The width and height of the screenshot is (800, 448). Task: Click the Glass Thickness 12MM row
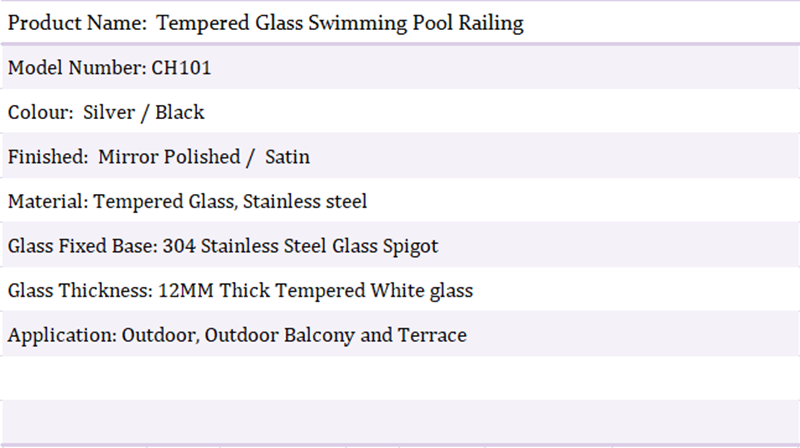400,290
